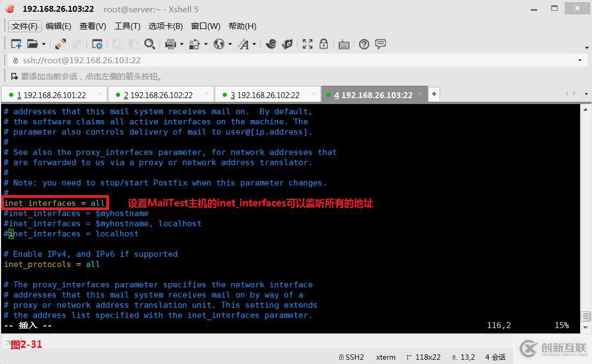Expand the globe encoding dropdown arrow
Viewport: 592px width, 364px height.
(230, 44)
